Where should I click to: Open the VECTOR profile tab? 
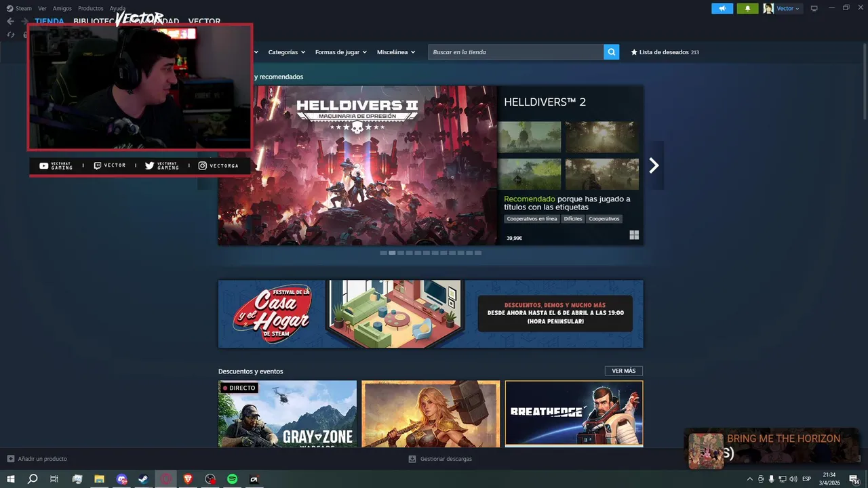point(204,21)
